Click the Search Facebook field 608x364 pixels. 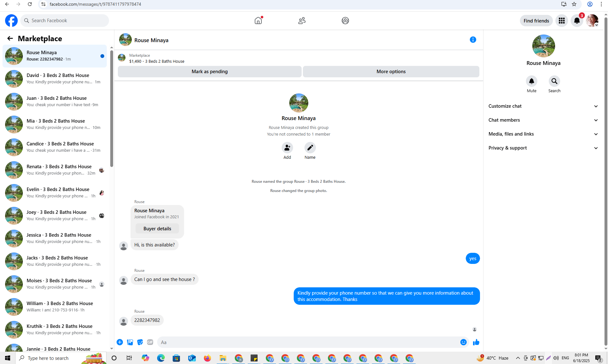coord(65,21)
